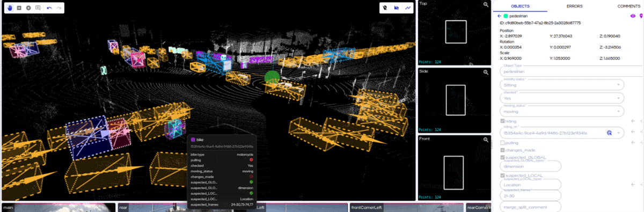The width and height of the screenshot is (644, 212).
Task: Click the pedestrian ID text
Action: [540, 23]
